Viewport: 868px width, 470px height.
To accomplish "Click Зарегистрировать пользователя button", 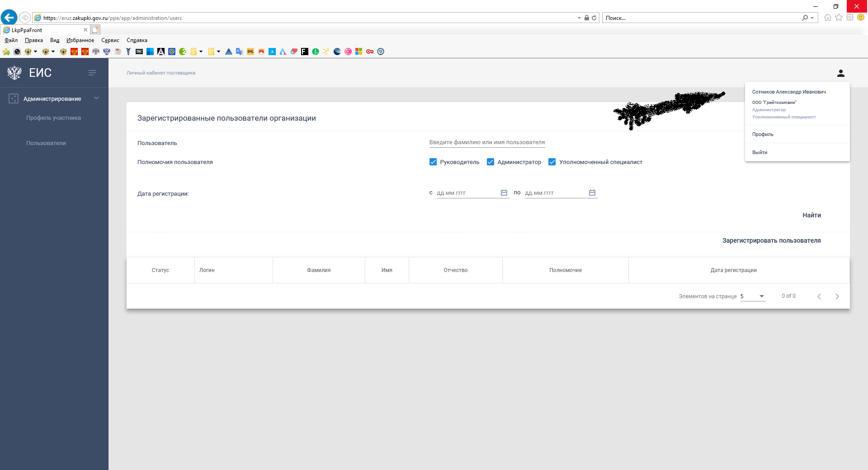I will (x=771, y=240).
